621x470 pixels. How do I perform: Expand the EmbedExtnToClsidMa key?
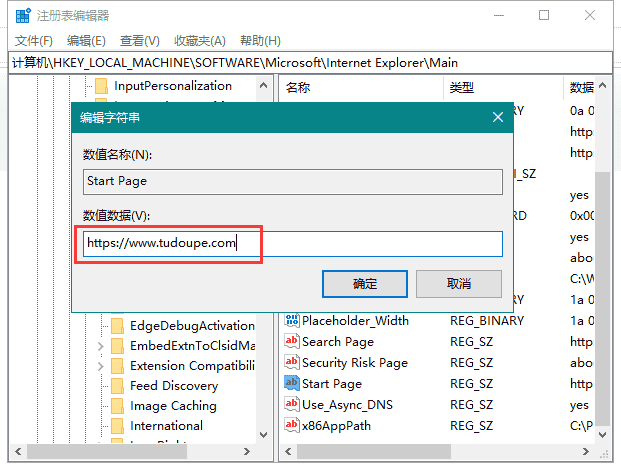tap(101, 346)
